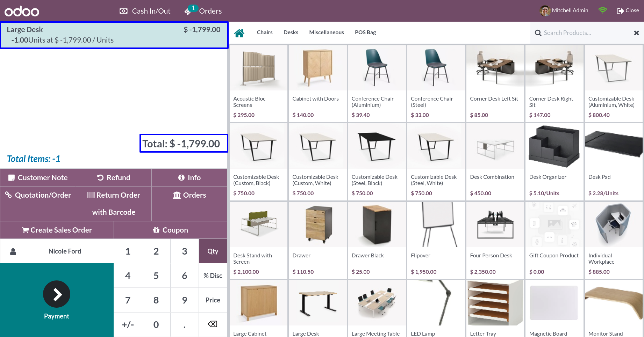Image resolution: width=644 pixels, height=337 pixels.
Task: Add LED Lamp product
Action: coord(436,309)
